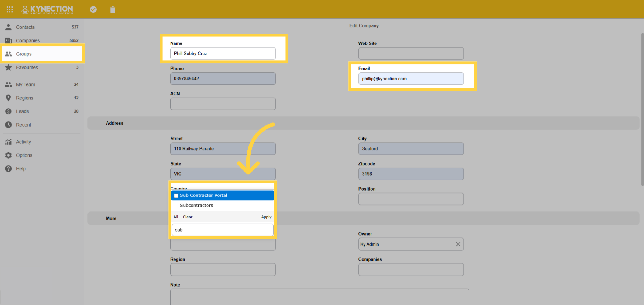The image size is (644, 305).
Task: Delete company with the trash icon
Action: (113, 10)
